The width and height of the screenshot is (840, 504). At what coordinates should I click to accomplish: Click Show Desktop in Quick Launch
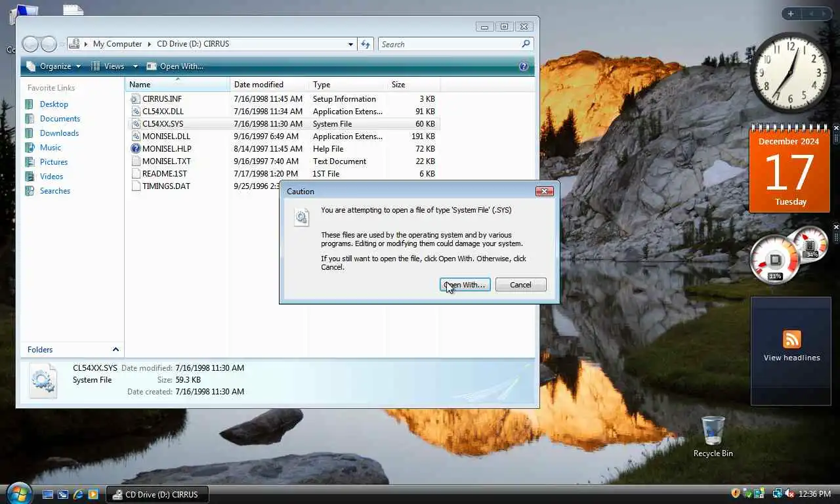coord(48,494)
